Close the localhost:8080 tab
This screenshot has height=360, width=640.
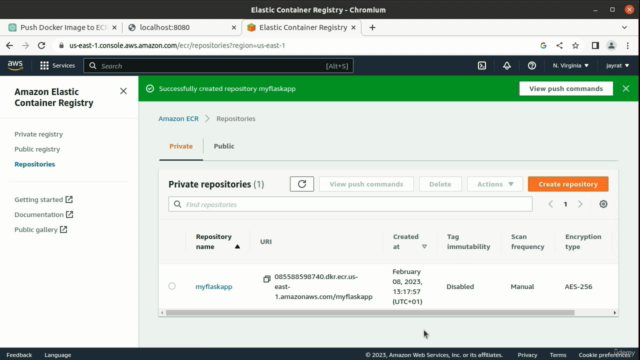pyautogui.click(x=234, y=27)
